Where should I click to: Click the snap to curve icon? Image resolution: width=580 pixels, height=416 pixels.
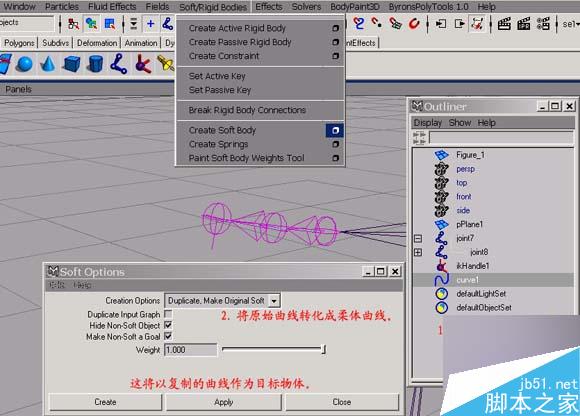click(358, 23)
